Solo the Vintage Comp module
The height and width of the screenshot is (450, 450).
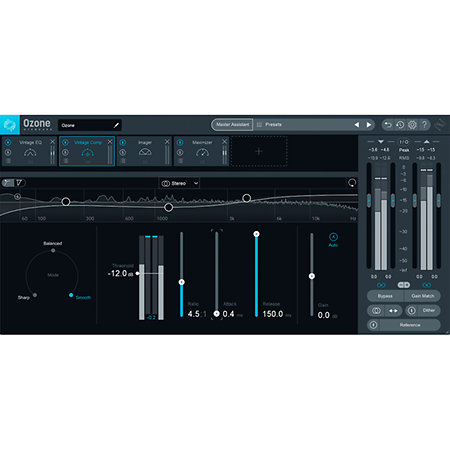point(66,152)
